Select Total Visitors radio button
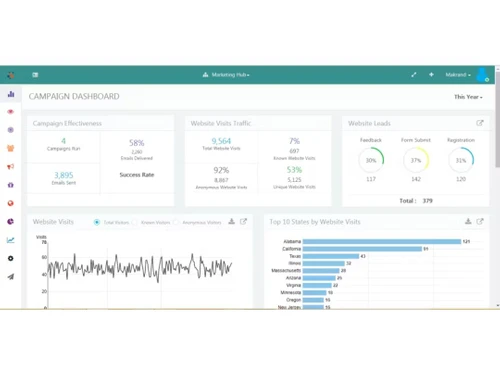Screen dimensions: 500x375 point(97,222)
